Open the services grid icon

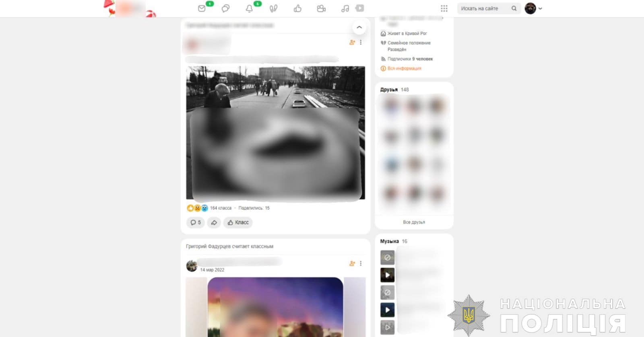click(444, 8)
